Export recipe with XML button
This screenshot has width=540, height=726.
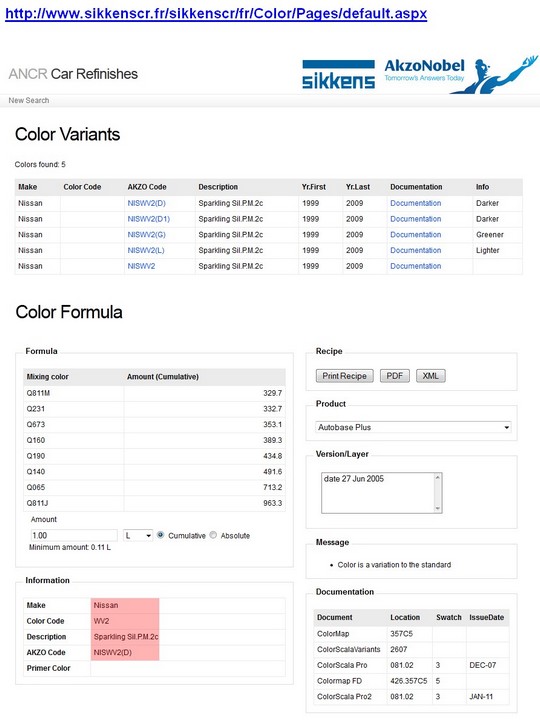coord(431,376)
